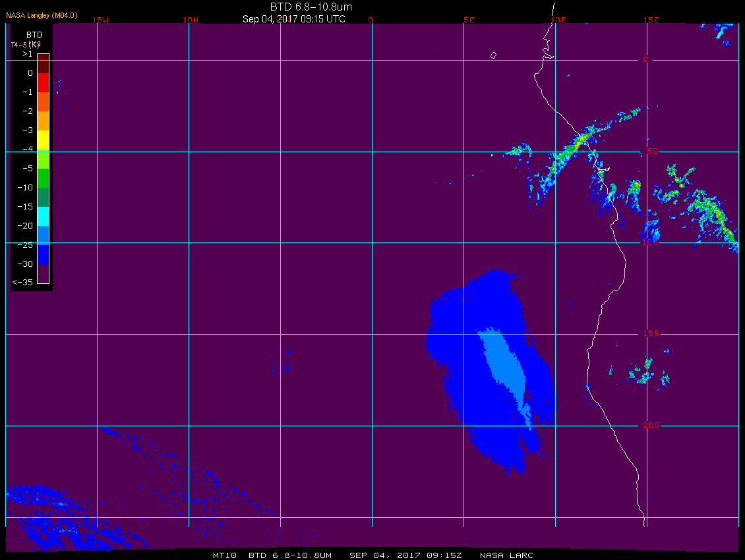Click the NASA Langley (M04.0) label

(x=42, y=15)
